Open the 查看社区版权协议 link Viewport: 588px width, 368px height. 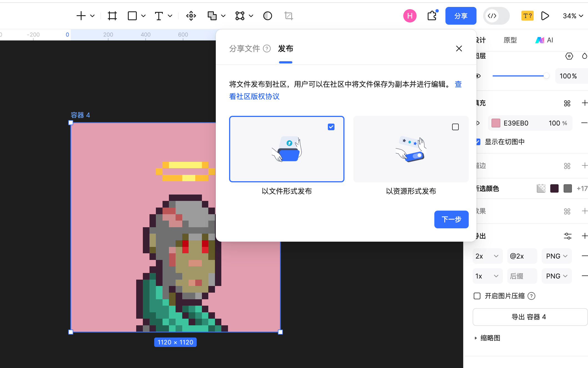(254, 96)
